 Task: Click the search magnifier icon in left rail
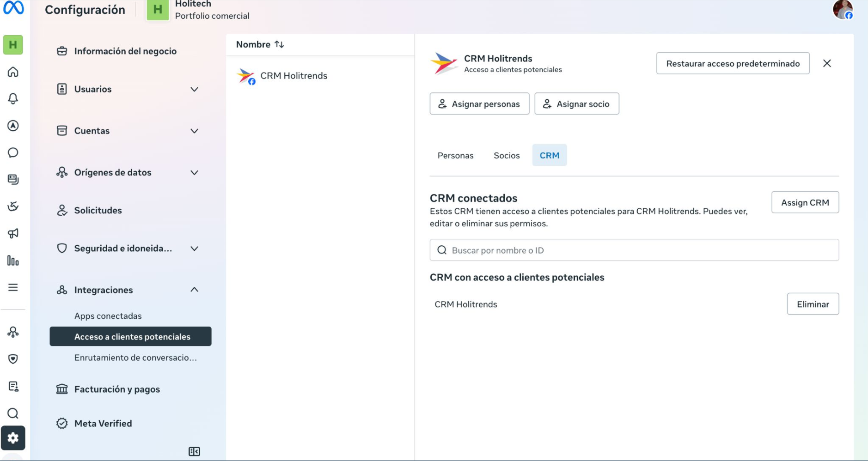point(13,413)
